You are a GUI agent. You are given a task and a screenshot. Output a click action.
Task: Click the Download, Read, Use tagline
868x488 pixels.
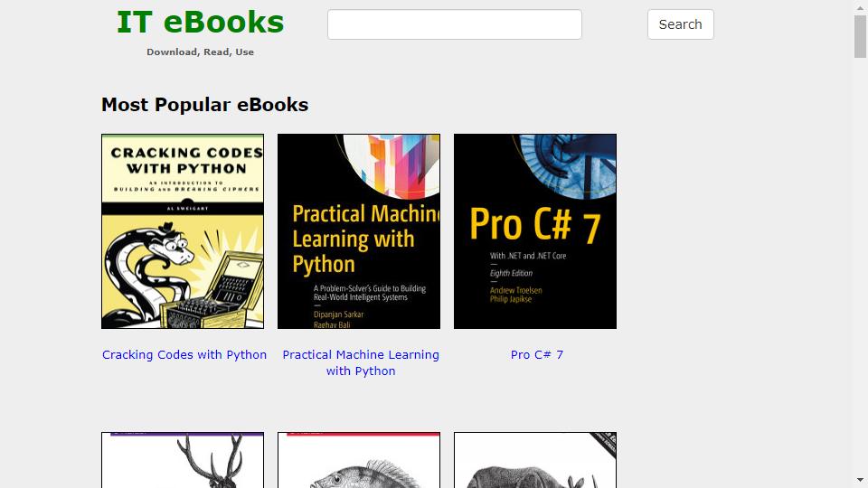pos(201,52)
